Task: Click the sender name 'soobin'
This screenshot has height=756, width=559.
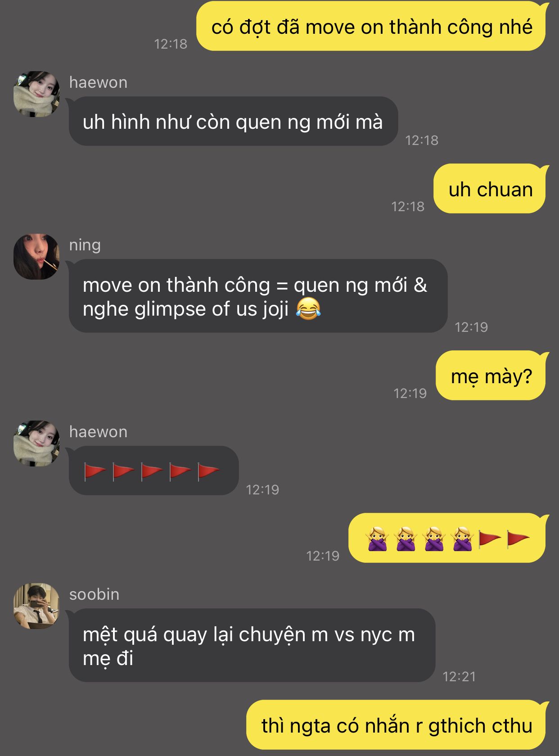Action: [95, 594]
